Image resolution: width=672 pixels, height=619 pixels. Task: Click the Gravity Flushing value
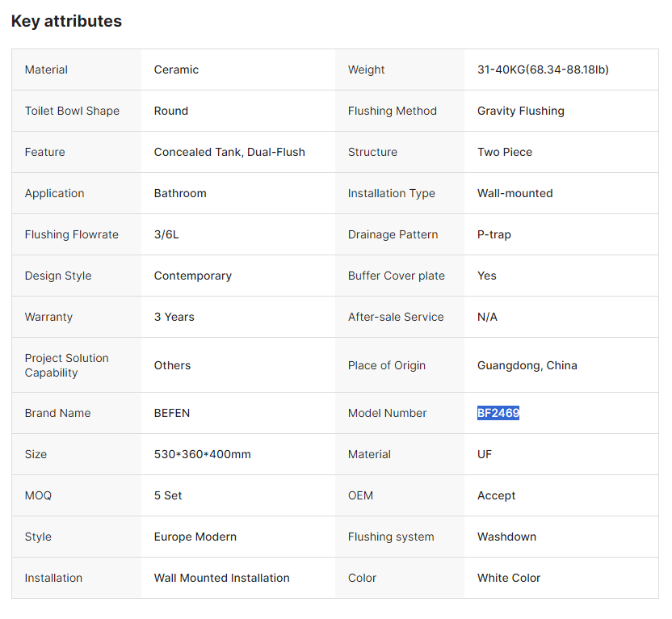click(520, 111)
